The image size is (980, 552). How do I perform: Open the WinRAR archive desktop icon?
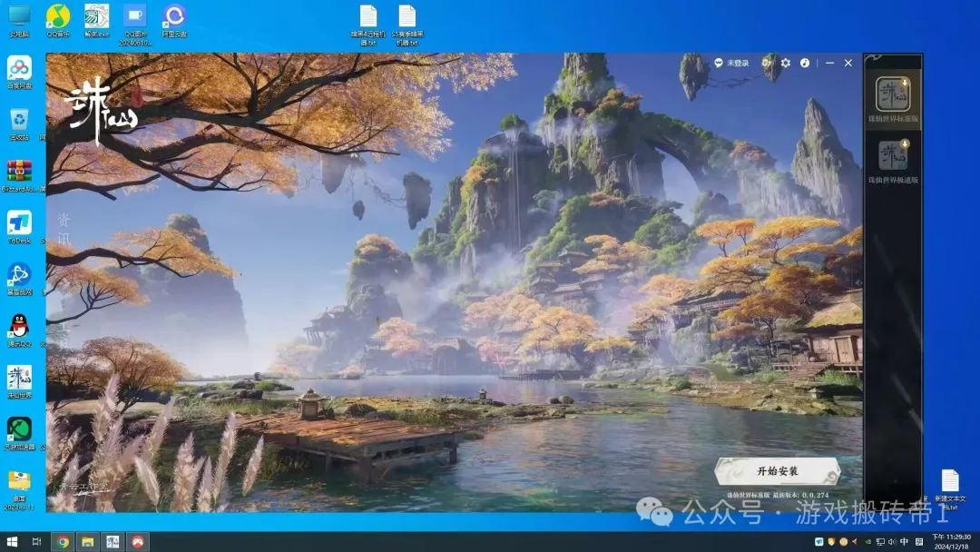click(19, 176)
